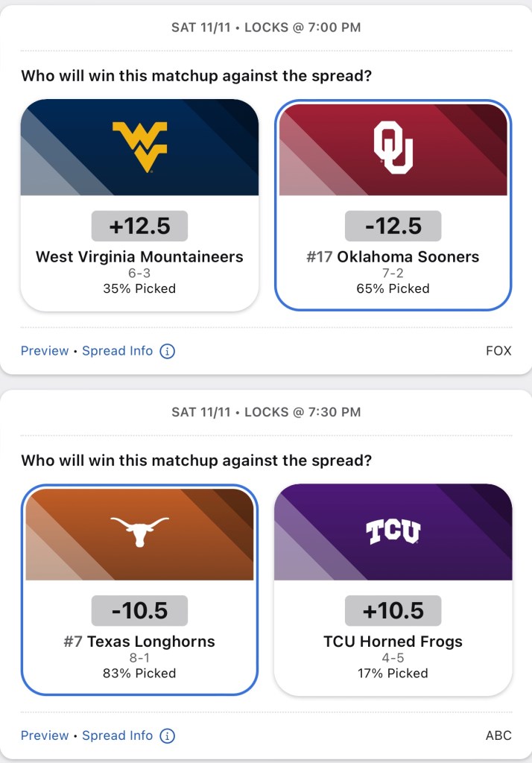Click the #7 Texas Longhorns team name
This screenshot has width=532, height=763.
(140, 642)
